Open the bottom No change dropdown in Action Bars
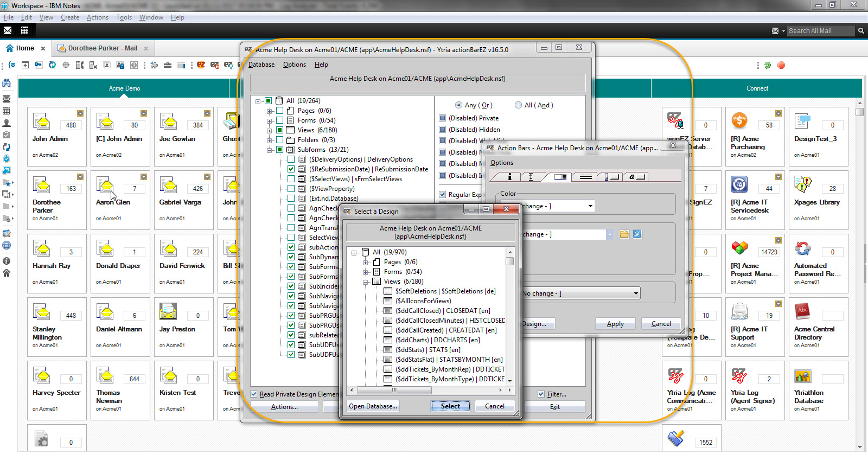The width and height of the screenshot is (868, 454). point(636,293)
